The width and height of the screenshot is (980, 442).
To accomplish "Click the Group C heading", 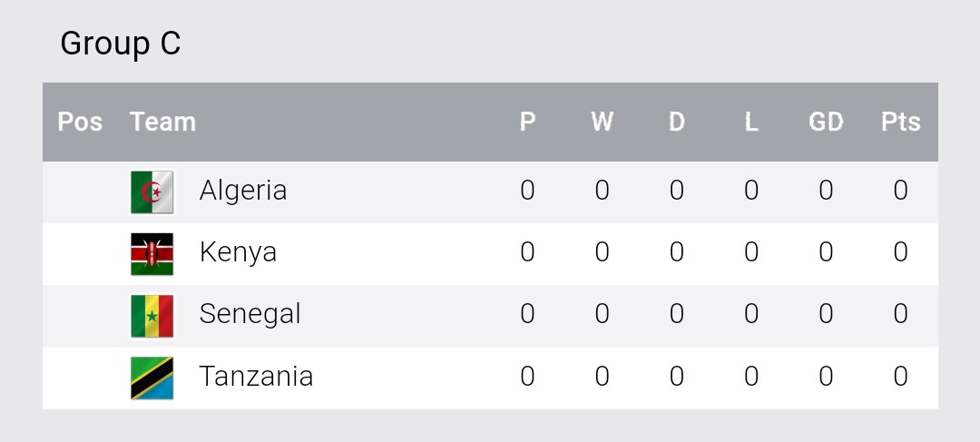I will point(121,44).
